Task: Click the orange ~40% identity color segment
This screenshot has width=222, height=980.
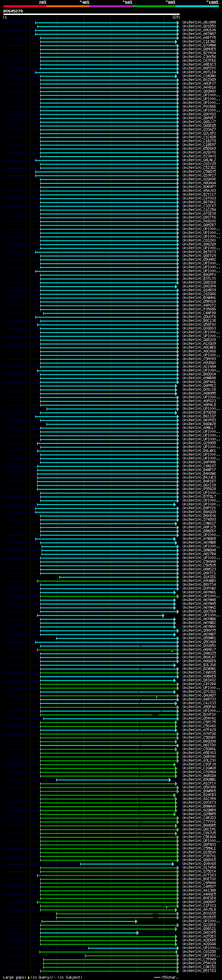Action: tap(68, 6)
